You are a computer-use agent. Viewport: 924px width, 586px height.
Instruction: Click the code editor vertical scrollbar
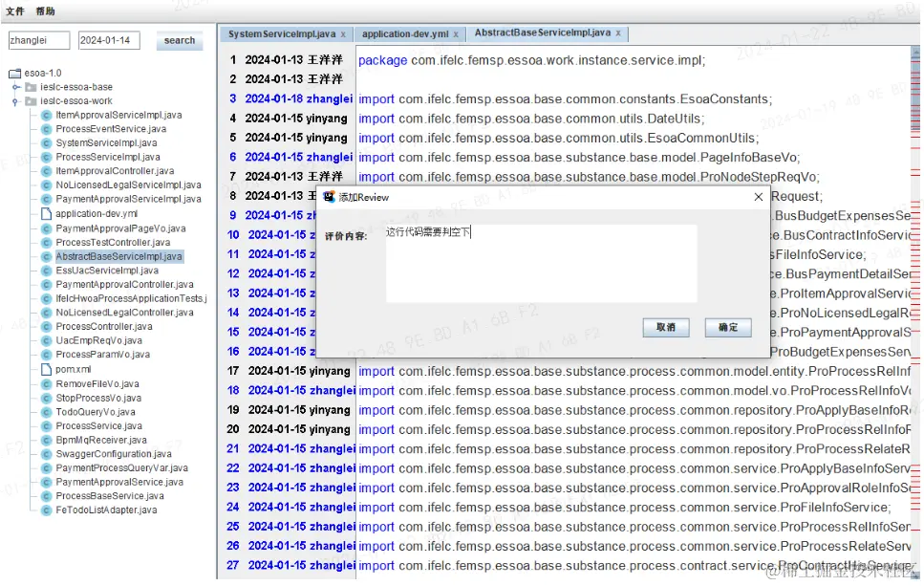[915, 310]
